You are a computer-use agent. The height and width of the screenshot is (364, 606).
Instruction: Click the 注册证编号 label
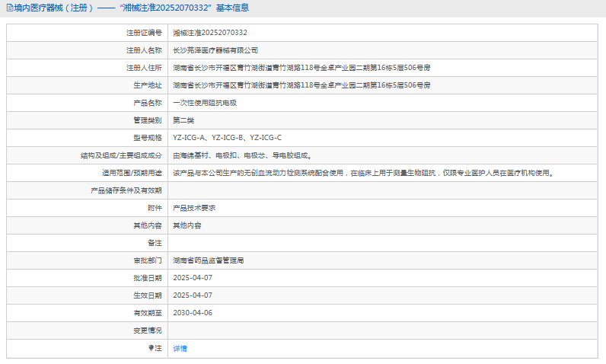144,33
